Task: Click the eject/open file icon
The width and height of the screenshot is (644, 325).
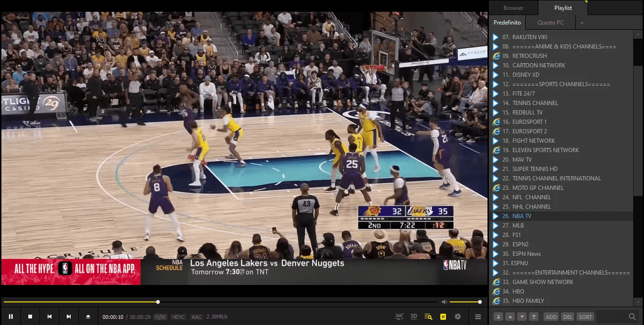Action: point(88,317)
